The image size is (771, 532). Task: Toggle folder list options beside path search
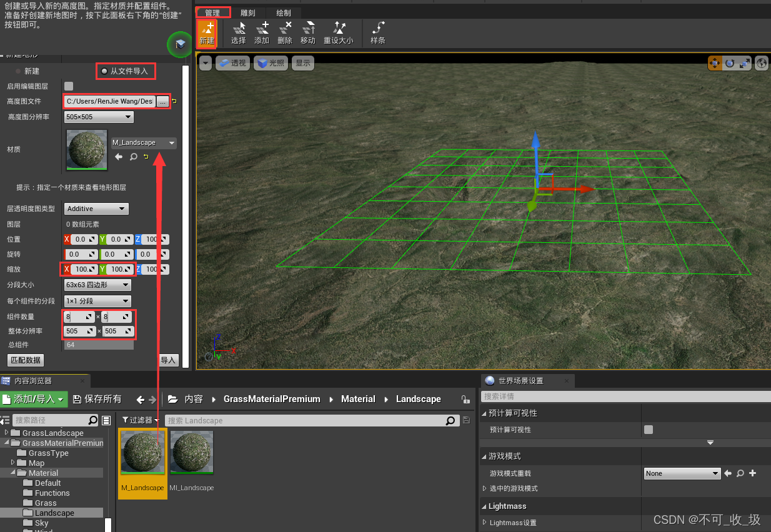coord(106,420)
